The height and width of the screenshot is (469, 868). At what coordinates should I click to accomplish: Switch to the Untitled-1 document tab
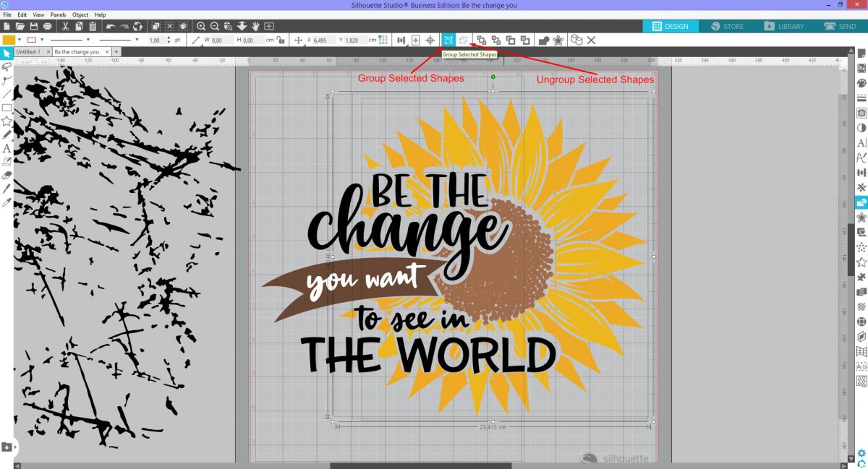(29, 52)
